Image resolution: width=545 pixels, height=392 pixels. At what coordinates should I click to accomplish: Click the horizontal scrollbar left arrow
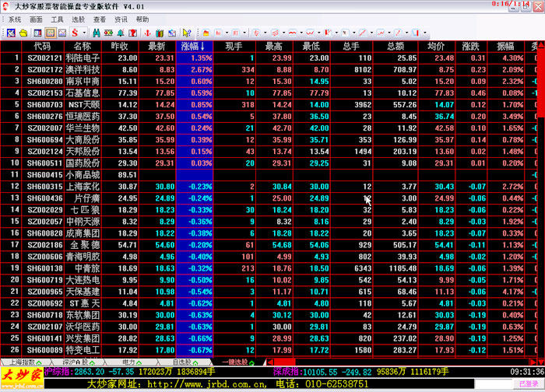click(270, 362)
